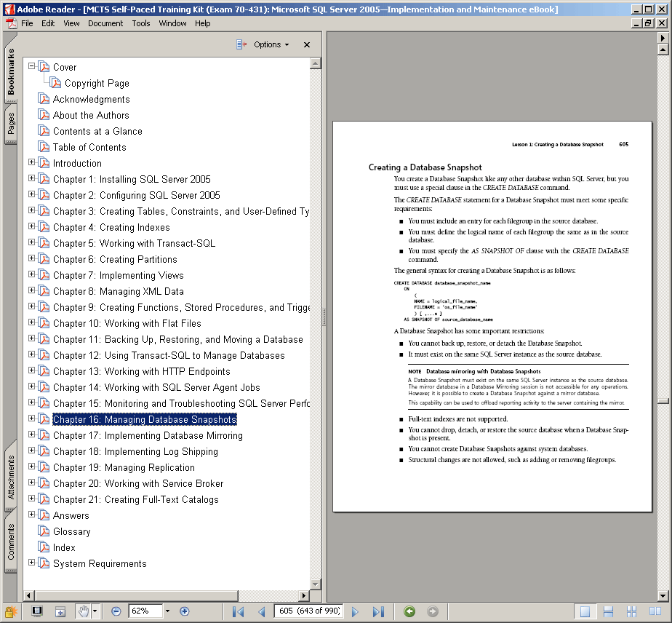Go to the next page
672x623 pixels.
[x=355, y=611]
